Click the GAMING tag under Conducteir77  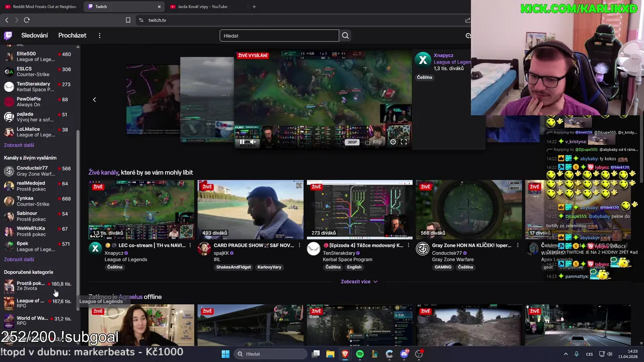click(x=443, y=267)
